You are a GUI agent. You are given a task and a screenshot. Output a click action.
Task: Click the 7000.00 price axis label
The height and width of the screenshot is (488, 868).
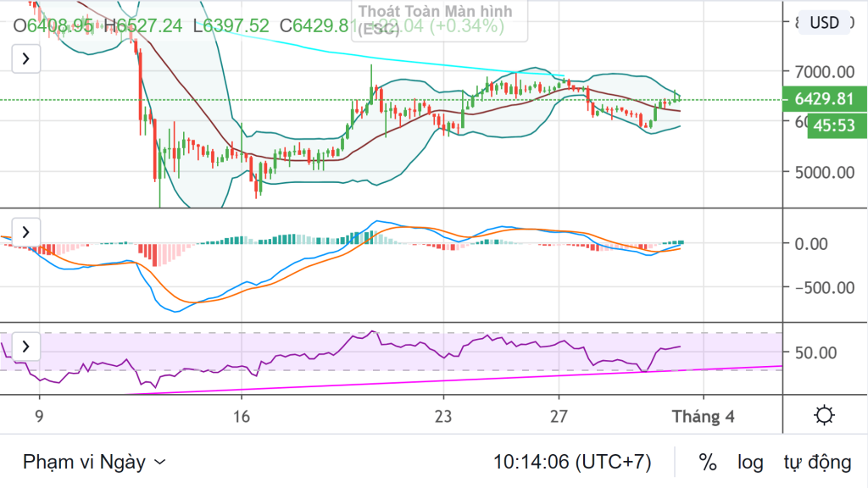[824, 71]
